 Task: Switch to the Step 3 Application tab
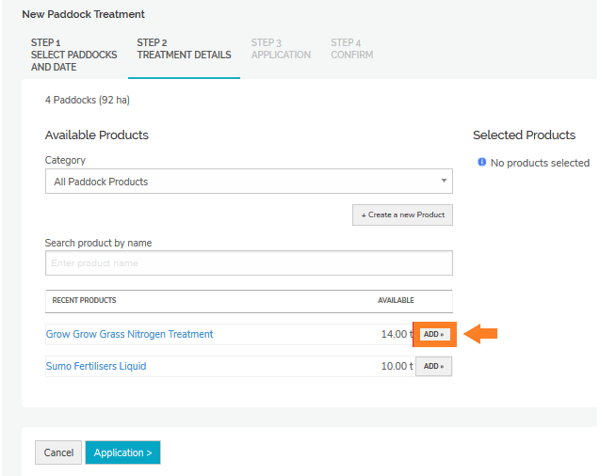pyautogui.click(x=280, y=49)
